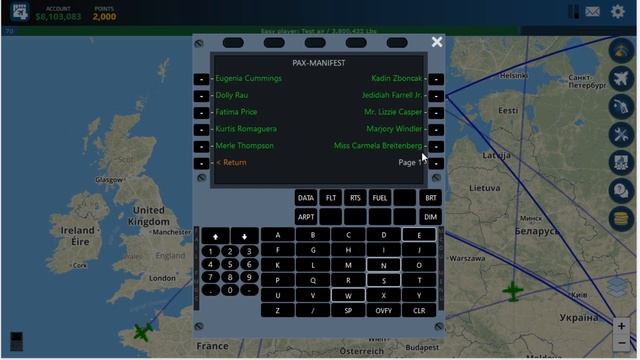The height and width of the screenshot is (360, 640).
Task: Click number key 5
Action: click(230, 264)
